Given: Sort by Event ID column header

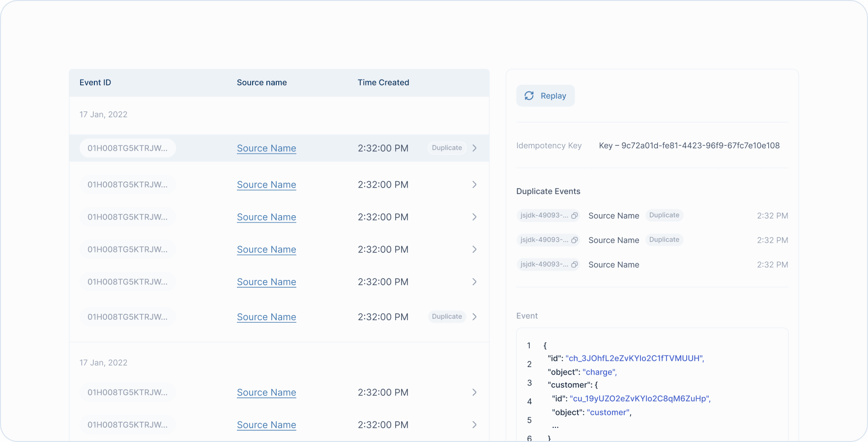Looking at the screenshot, I should click(95, 83).
